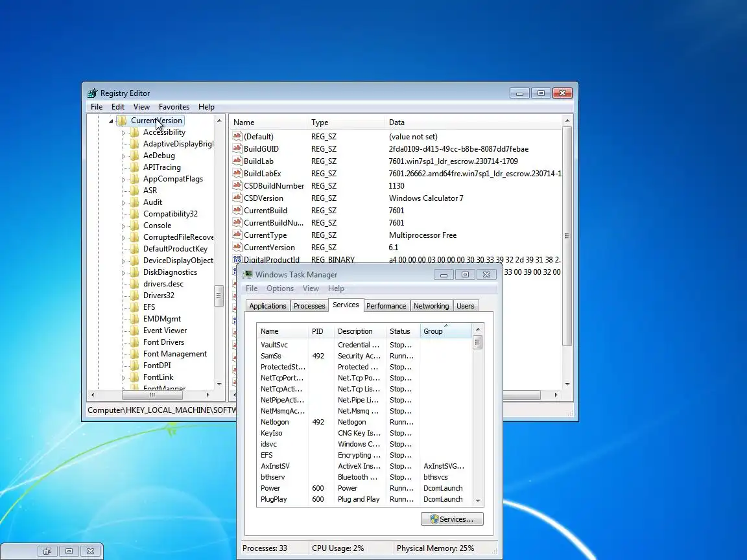Click the Windows Task Manager title icon
This screenshot has height=560, width=747.
tap(248, 275)
